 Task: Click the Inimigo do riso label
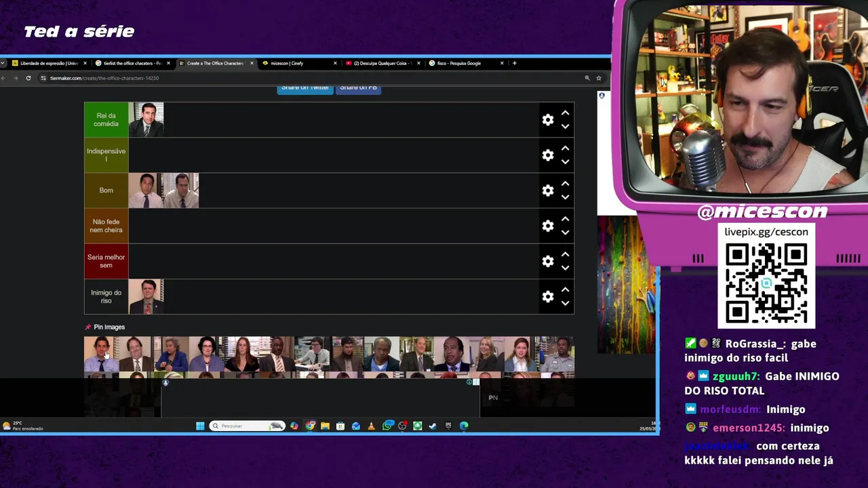[x=106, y=296]
